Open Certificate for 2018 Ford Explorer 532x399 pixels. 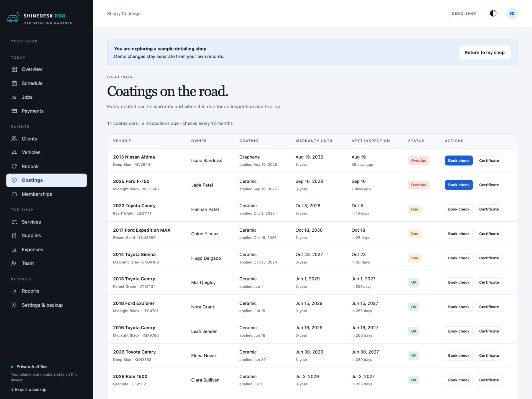pyautogui.click(x=489, y=307)
